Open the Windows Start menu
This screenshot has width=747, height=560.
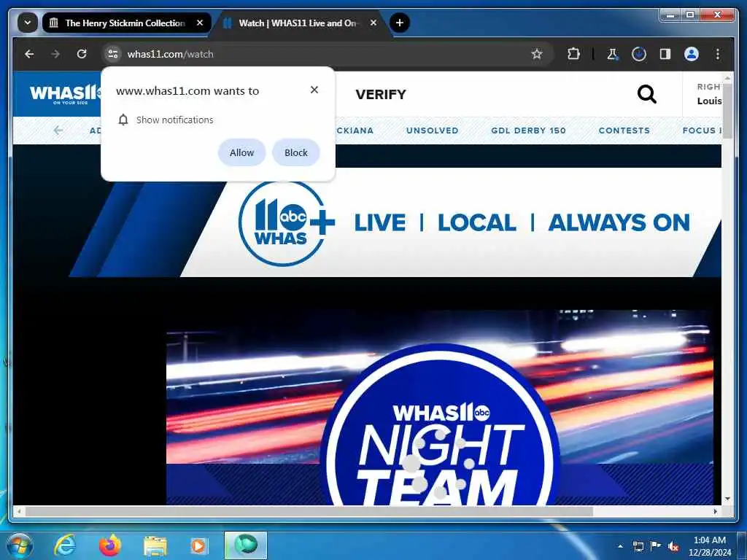20,545
